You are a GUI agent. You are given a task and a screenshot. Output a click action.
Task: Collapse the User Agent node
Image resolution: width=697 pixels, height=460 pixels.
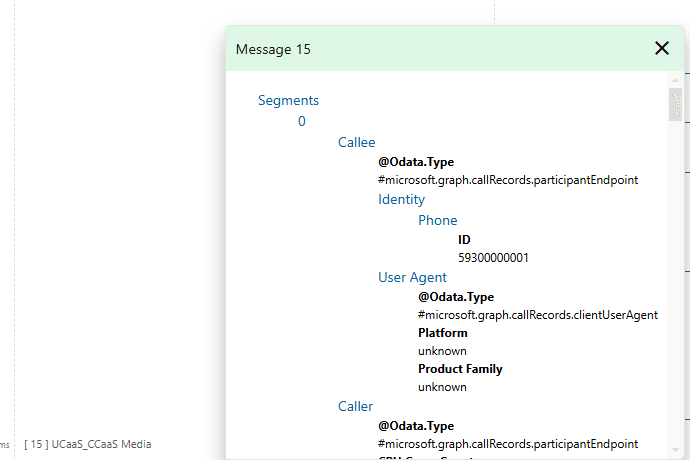coord(412,277)
